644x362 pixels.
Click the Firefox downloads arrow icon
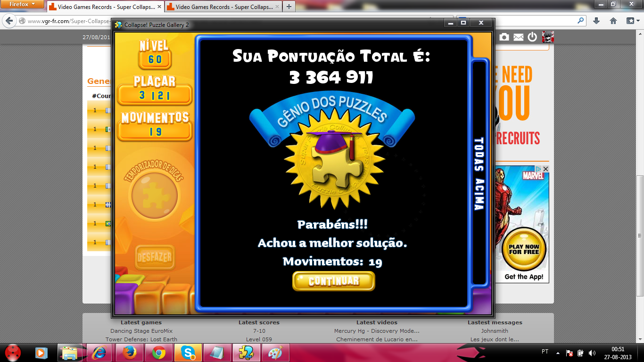click(x=596, y=21)
